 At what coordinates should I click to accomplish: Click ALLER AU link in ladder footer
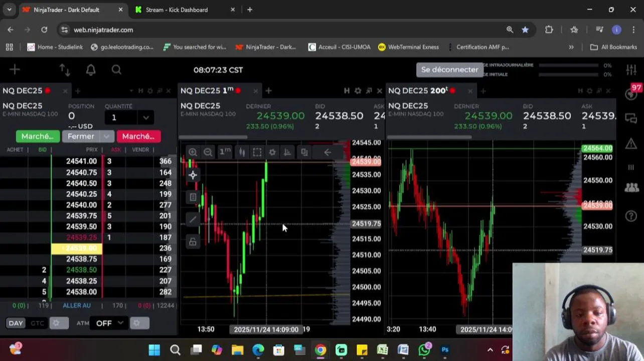(77, 305)
